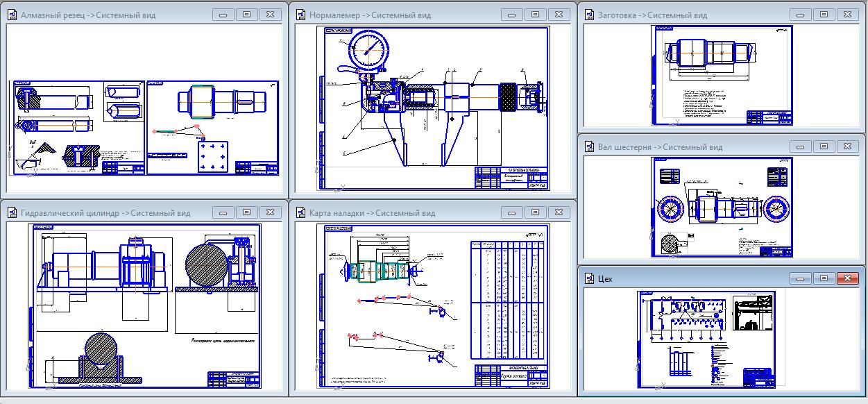Click document icon of Карта наладки window
The image size is (868, 404).
point(300,213)
